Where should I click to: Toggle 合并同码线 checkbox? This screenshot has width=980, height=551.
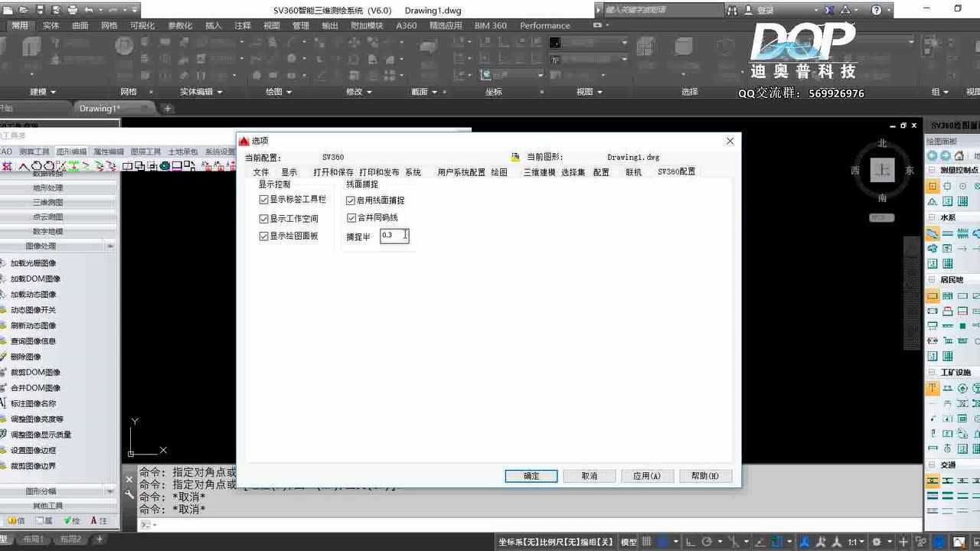pyautogui.click(x=351, y=218)
